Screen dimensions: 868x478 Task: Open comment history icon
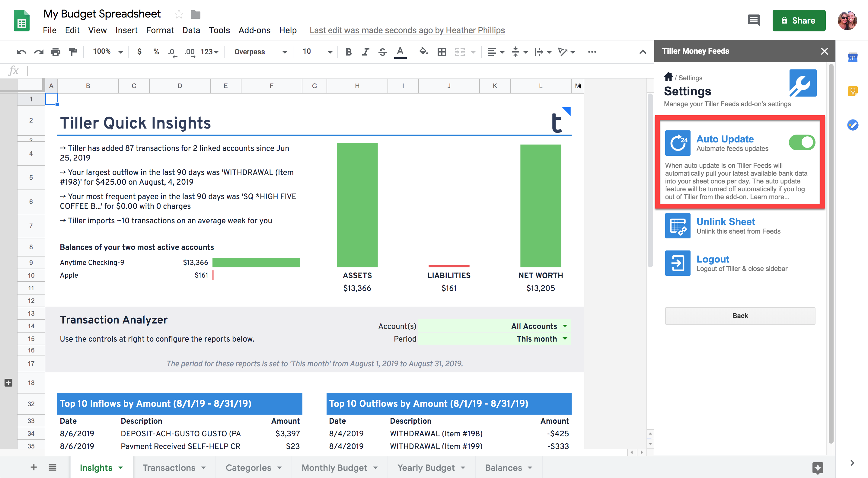click(753, 21)
